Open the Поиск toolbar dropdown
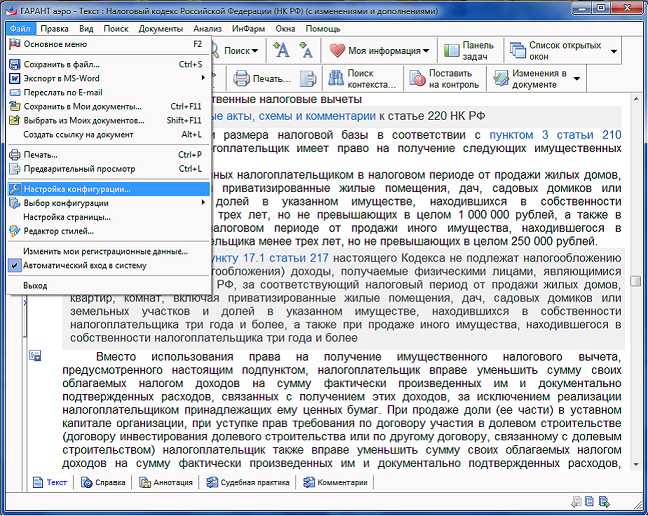Viewport: 648px width, 516px height. pyautogui.click(x=241, y=51)
